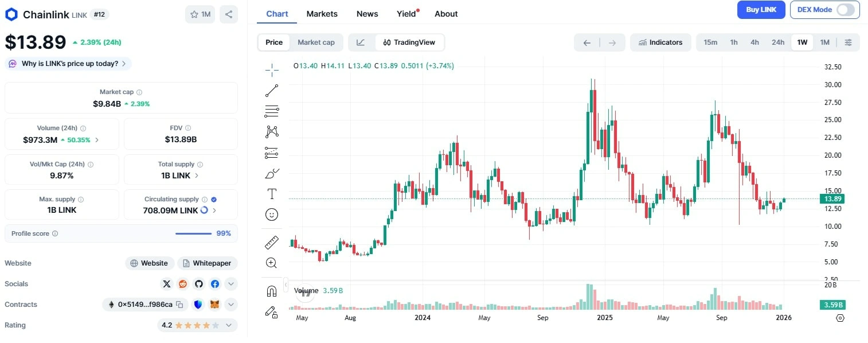The height and width of the screenshot is (343, 868).
Task: Select the 1M timeframe
Action: (824, 42)
